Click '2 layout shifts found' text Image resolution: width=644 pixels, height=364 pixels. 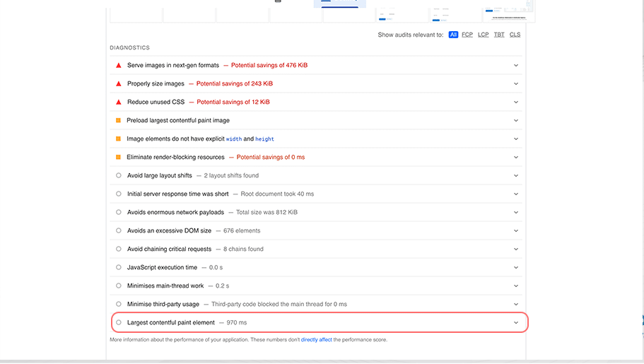[x=231, y=175]
